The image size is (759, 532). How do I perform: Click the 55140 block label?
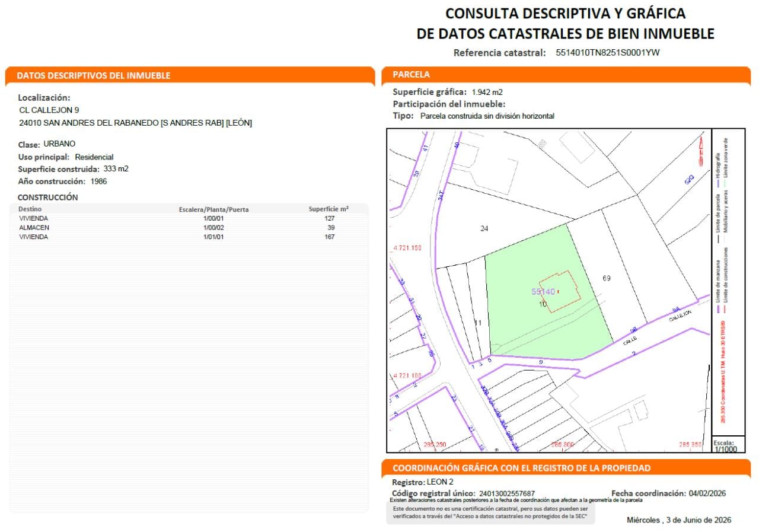[x=543, y=291]
